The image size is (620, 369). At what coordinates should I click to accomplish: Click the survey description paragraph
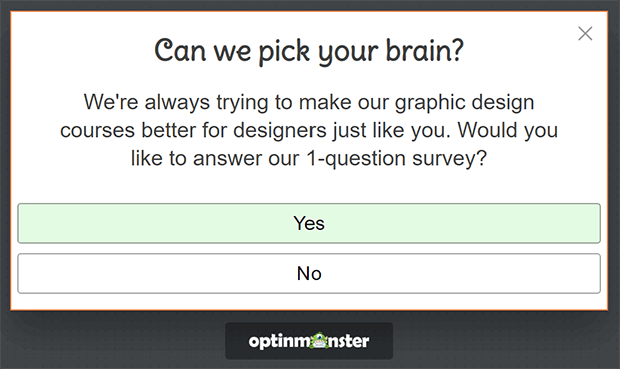tap(309, 130)
